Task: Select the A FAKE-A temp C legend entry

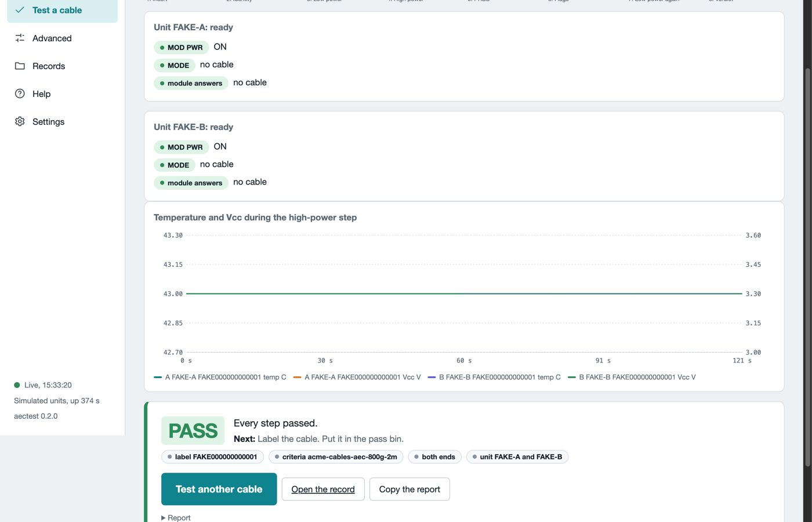Action: pos(220,377)
